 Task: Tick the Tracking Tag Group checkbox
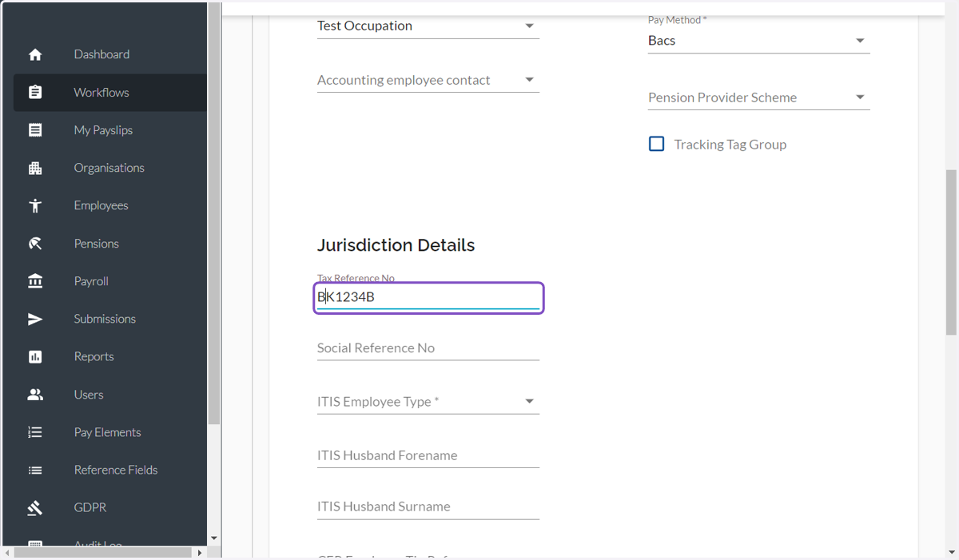coord(656,144)
